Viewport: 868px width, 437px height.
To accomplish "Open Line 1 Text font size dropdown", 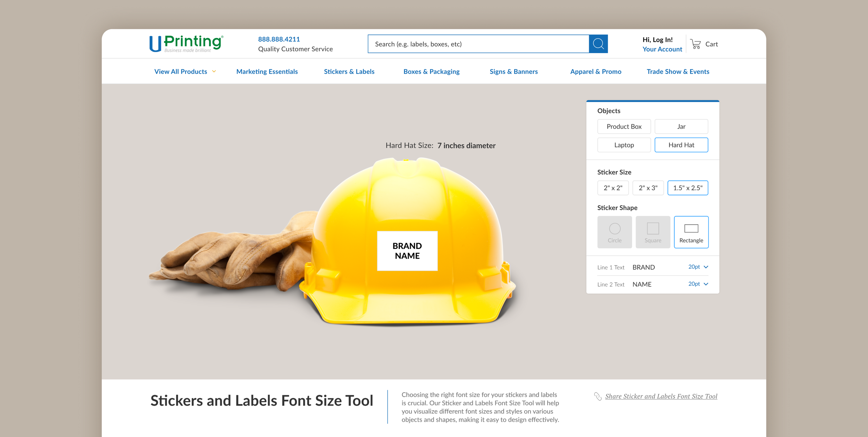I will (x=698, y=267).
